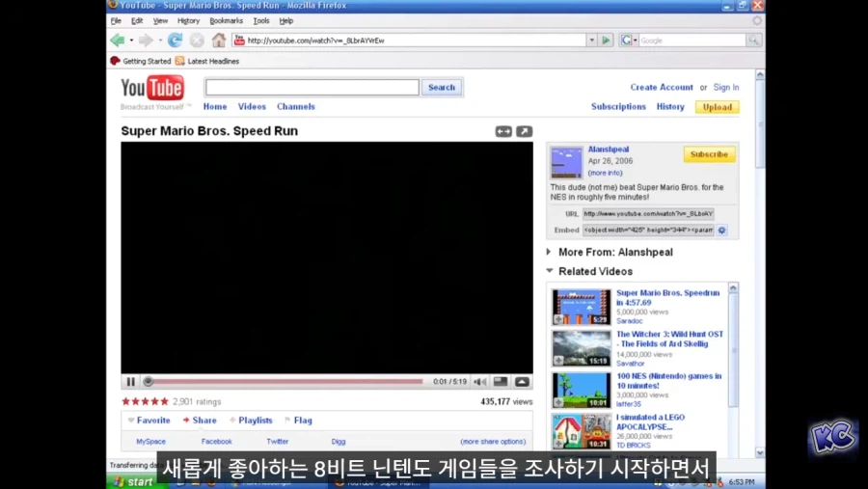This screenshot has height=489, width=868.
Task: Click the Firefox Back arrow button
Action: 118,40
